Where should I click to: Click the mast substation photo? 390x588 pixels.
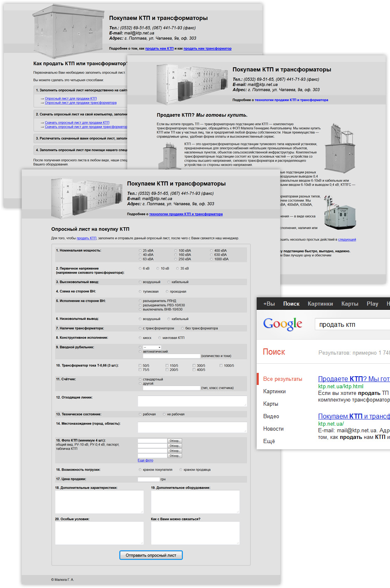point(339,148)
